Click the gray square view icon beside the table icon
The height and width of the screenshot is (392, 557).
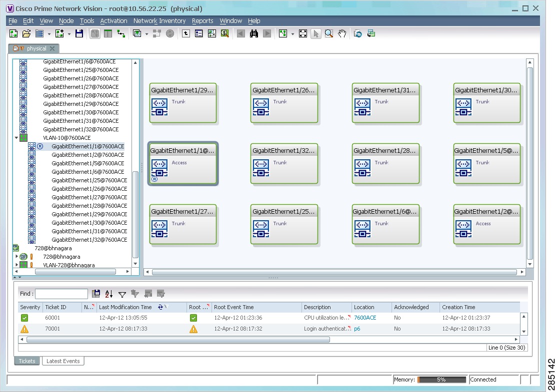click(x=95, y=33)
